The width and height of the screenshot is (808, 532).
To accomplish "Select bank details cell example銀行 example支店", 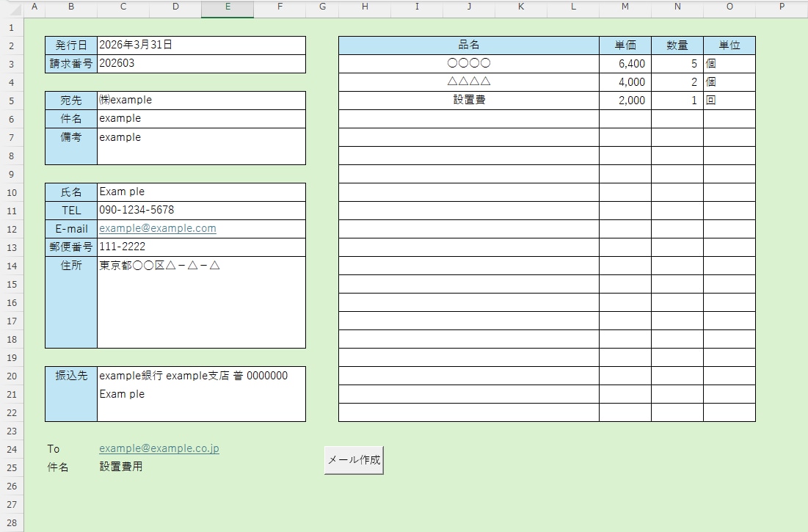I will 202,394.
